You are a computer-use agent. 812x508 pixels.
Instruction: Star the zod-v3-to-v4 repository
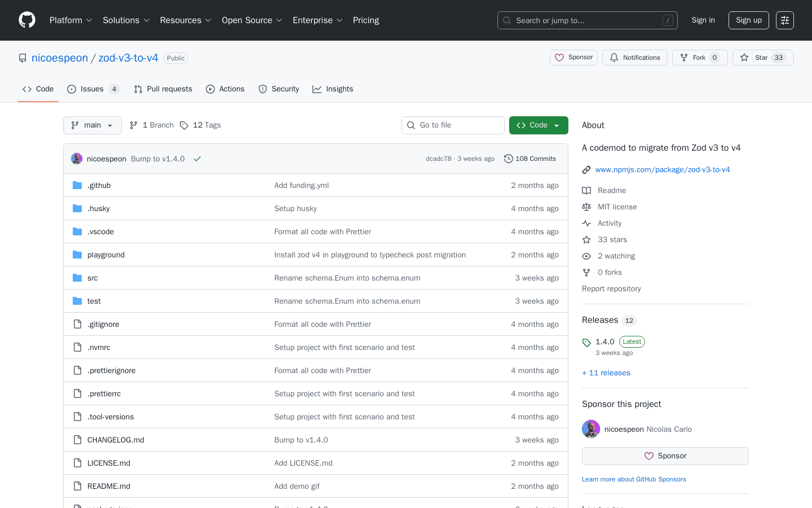762,57
